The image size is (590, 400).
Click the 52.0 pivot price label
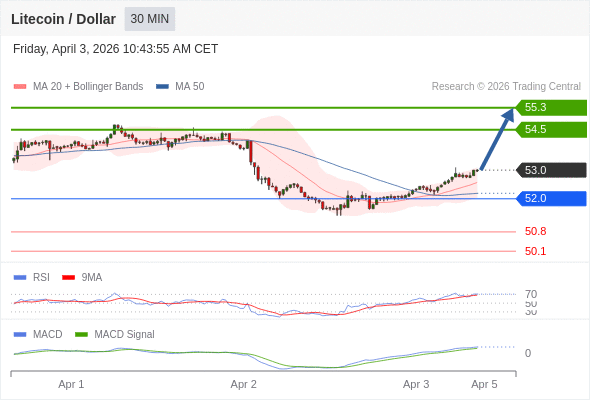point(551,199)
